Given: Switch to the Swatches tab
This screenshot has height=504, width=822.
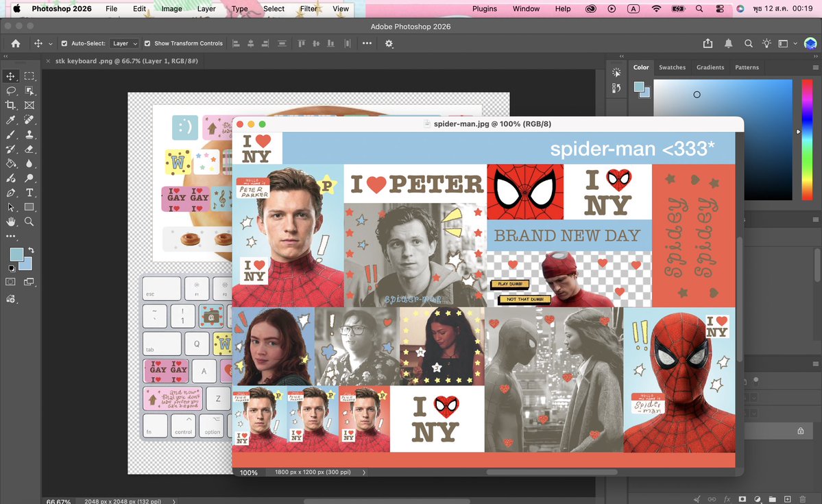Looking at the screenshot, I should (x=672, y=67).
